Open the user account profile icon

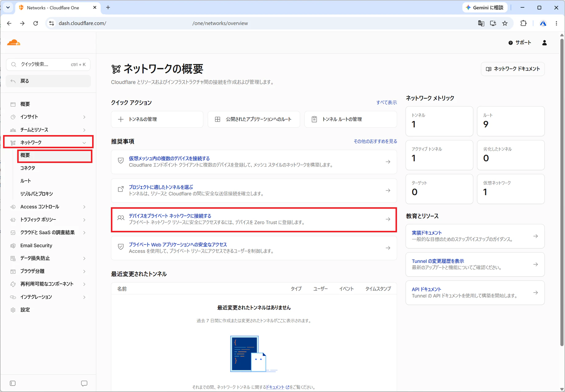tap(544, 43)
